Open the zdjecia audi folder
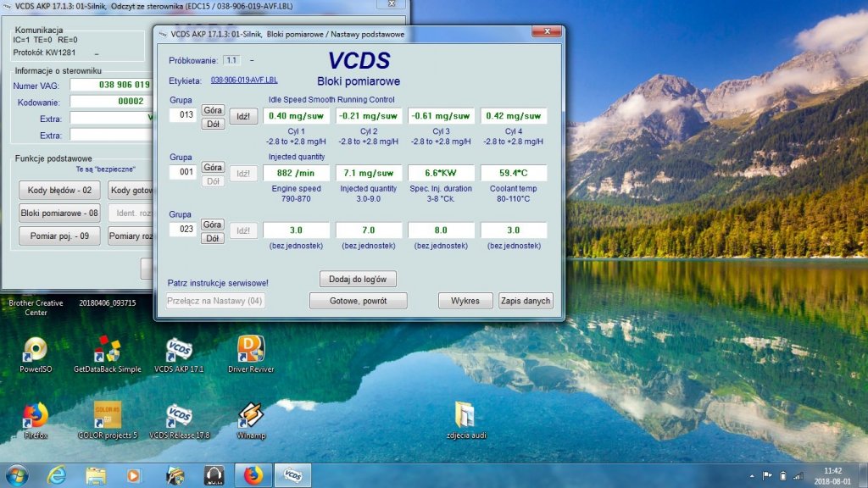 coord(466,420)
